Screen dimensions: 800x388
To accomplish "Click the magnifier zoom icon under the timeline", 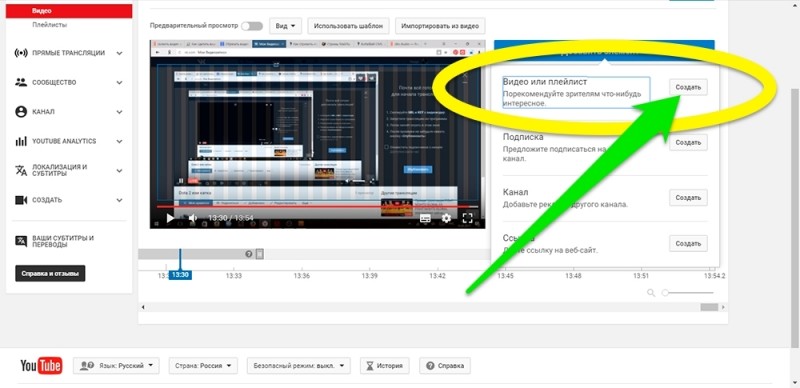I will coord(651,293).
